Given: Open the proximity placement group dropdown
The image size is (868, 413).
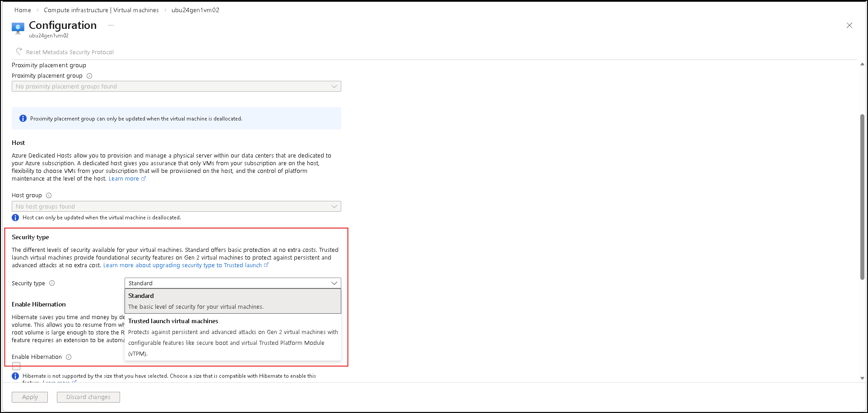Looking at the screenshot, I should pos(176,86).
